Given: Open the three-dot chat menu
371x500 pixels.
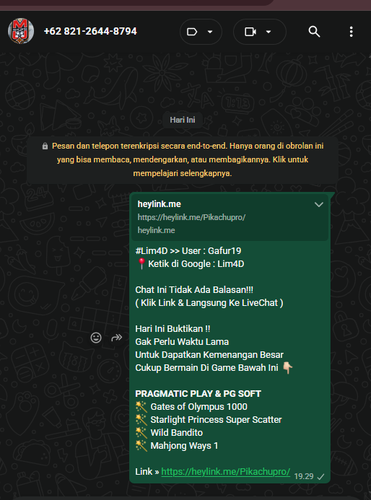Looking at the screenshot, I should 351,32.
